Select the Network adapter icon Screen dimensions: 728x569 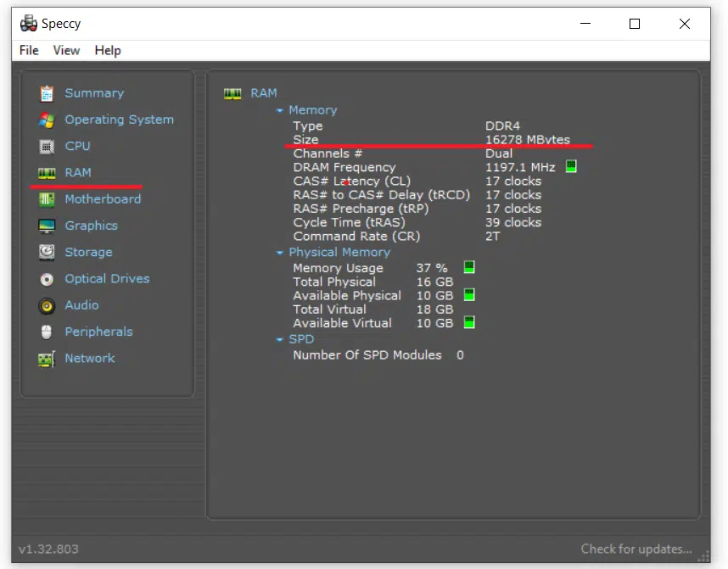pyautogui.click(x=47, y=359)
